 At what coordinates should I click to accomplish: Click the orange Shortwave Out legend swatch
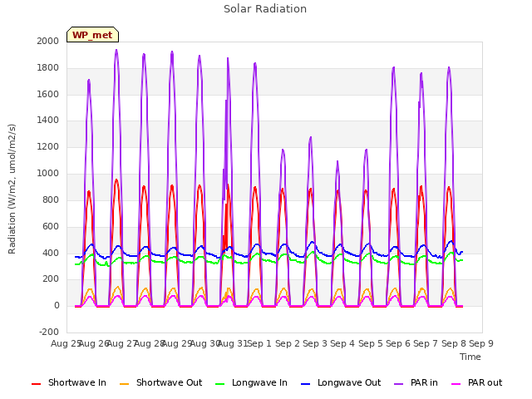pos(124,384)
